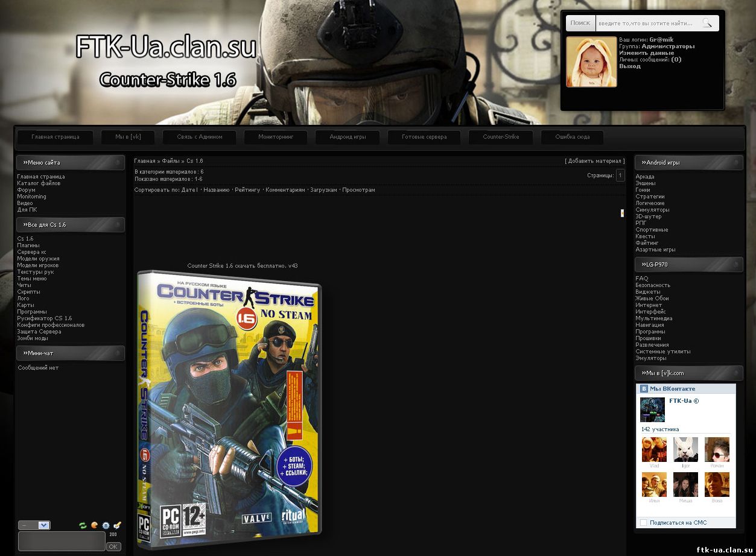Open Илья's avatar in the VK widget
Screen dimensions: 756x556
(x=654, y=484)
